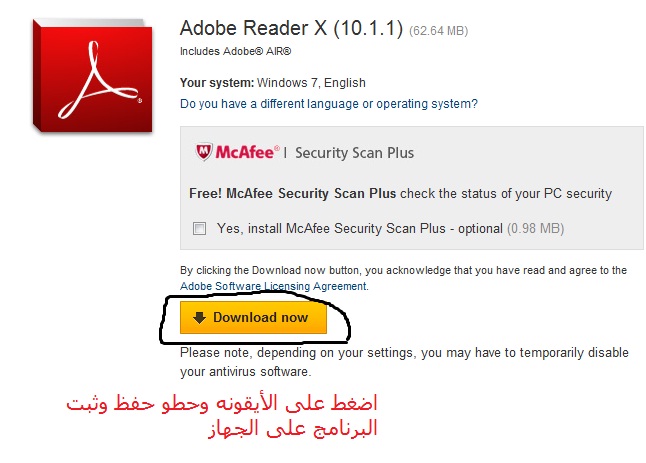Click the down arrow icon on the Download button
646x463 pixels.
(x=199, y=318)
